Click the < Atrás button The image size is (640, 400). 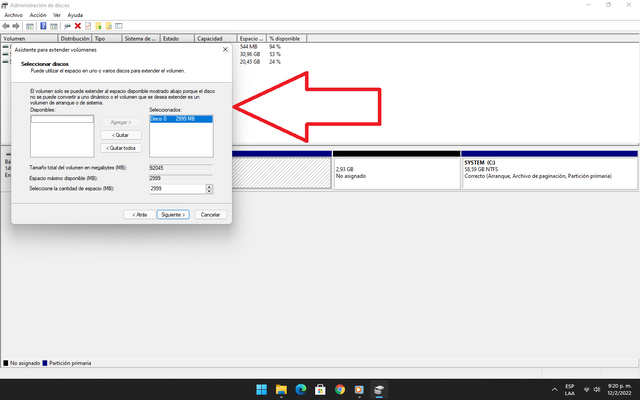[140, 215]
